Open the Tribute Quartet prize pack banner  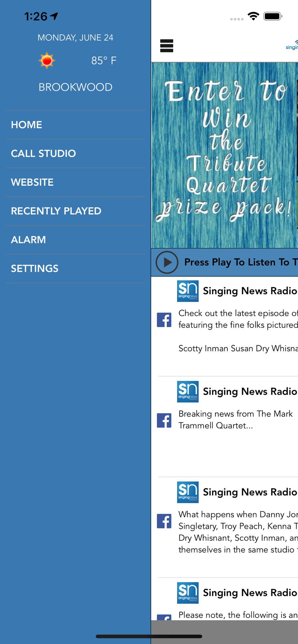point(225,155)
